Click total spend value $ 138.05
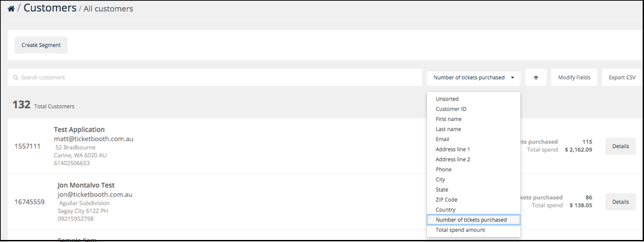 [581, 205]
